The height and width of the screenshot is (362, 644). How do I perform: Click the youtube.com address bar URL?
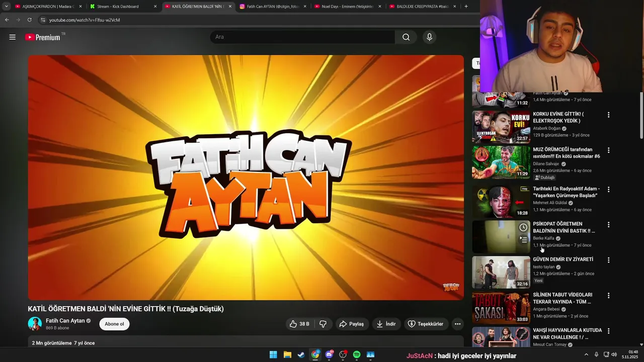pyautogui.click(x=85, y=20)
